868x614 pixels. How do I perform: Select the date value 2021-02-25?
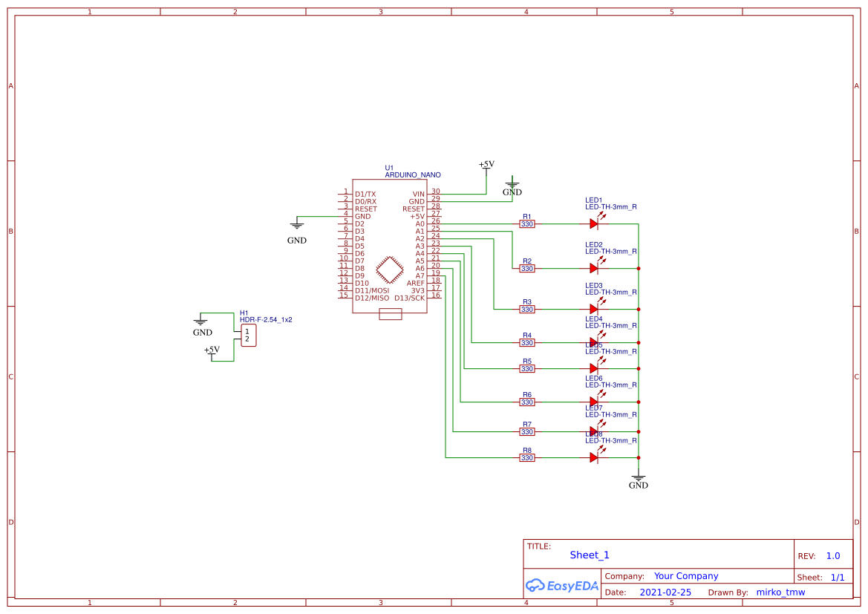click(x=665, y=592)
